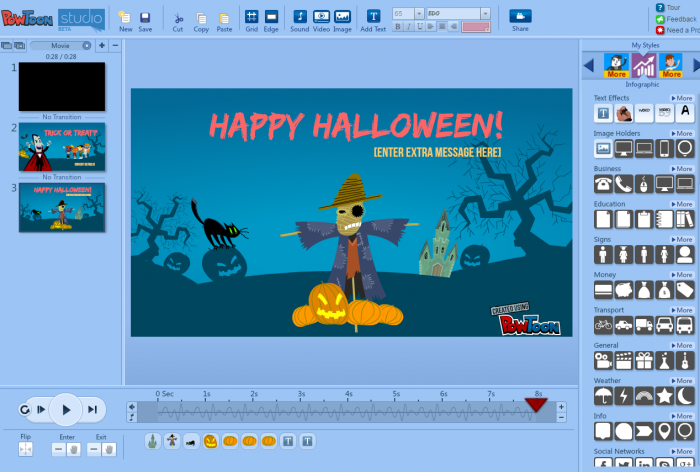Image resolution: width=700 pixels, height=472 pixels.
Task: Insert the crescent moon weather icon
Action: [x=685, y=396]
